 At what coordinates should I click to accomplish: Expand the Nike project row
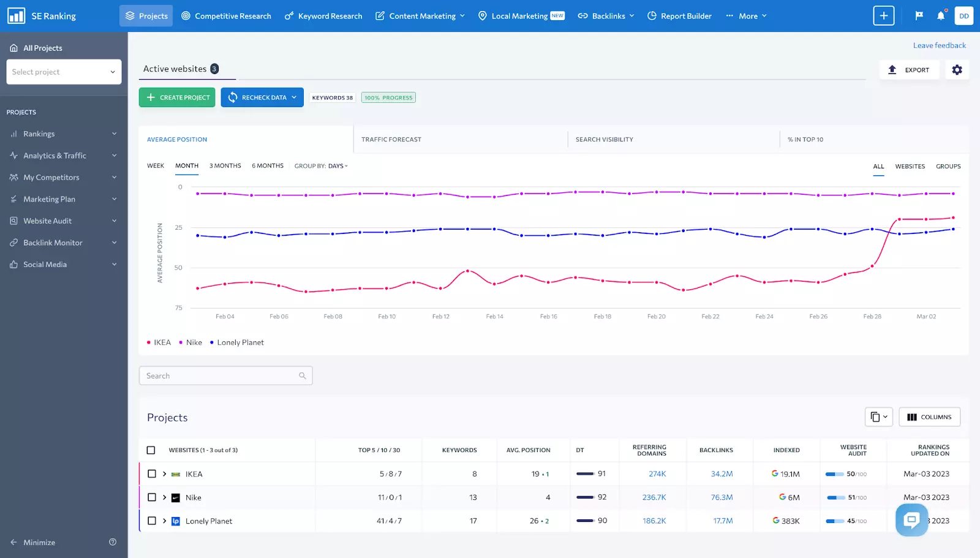[x=164, y=497]
